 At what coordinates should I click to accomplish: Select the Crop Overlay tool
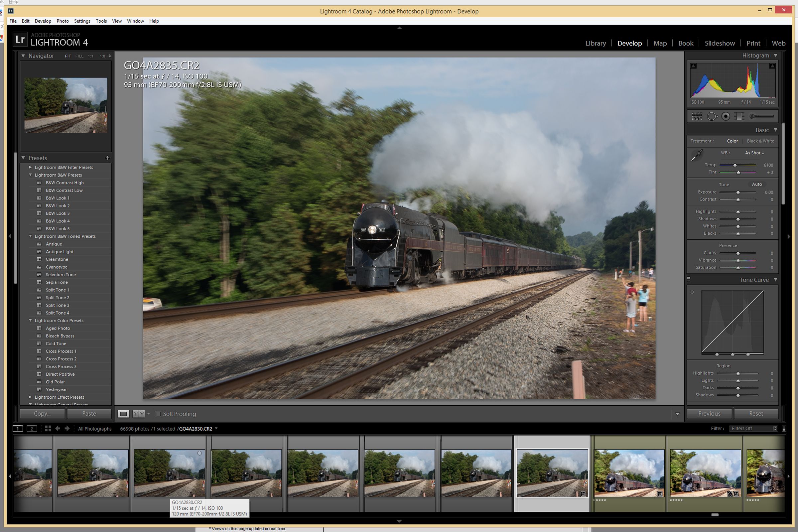(697, 116)
